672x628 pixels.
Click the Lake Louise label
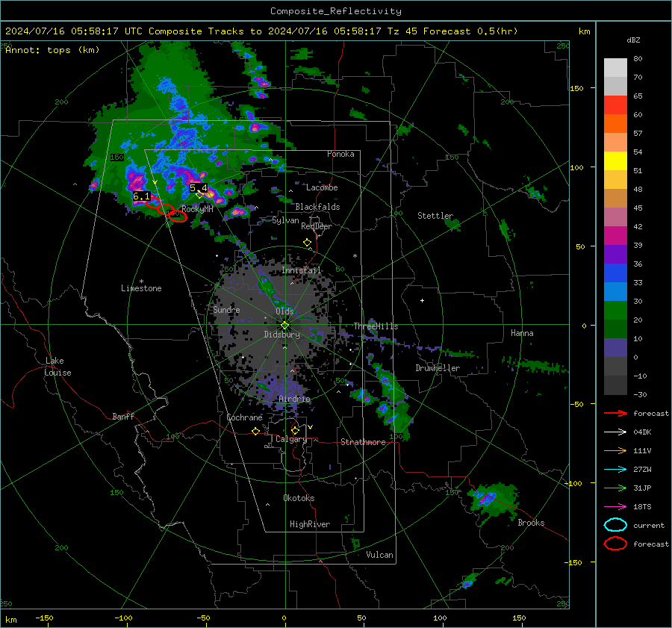pyautogui.click(x=58, y=367)
